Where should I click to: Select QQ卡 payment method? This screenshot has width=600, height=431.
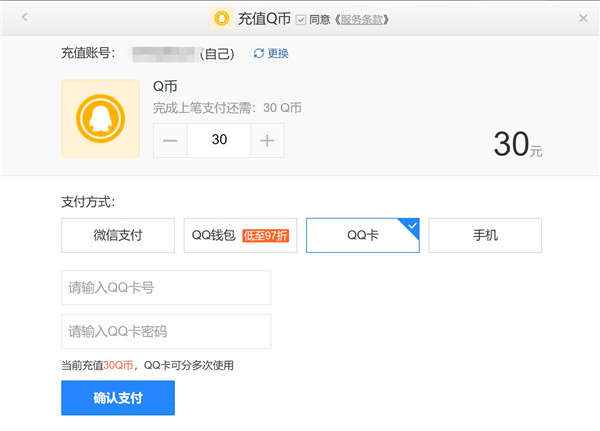(x=363, y=235)
